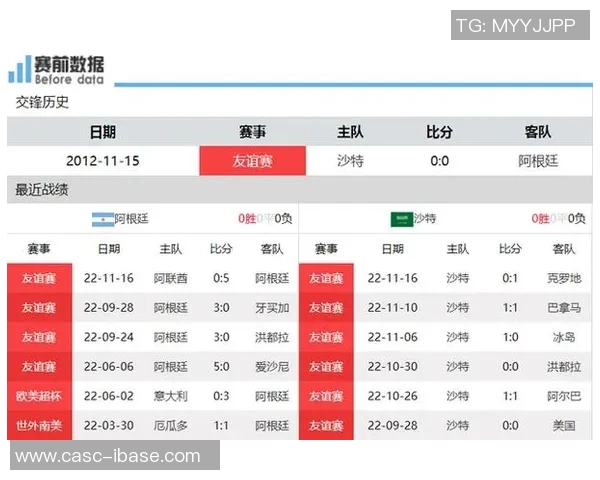Click away team 牙买加
Image resolution: width=600 pixels, height=480 pixels.
(x=272, y=308)
